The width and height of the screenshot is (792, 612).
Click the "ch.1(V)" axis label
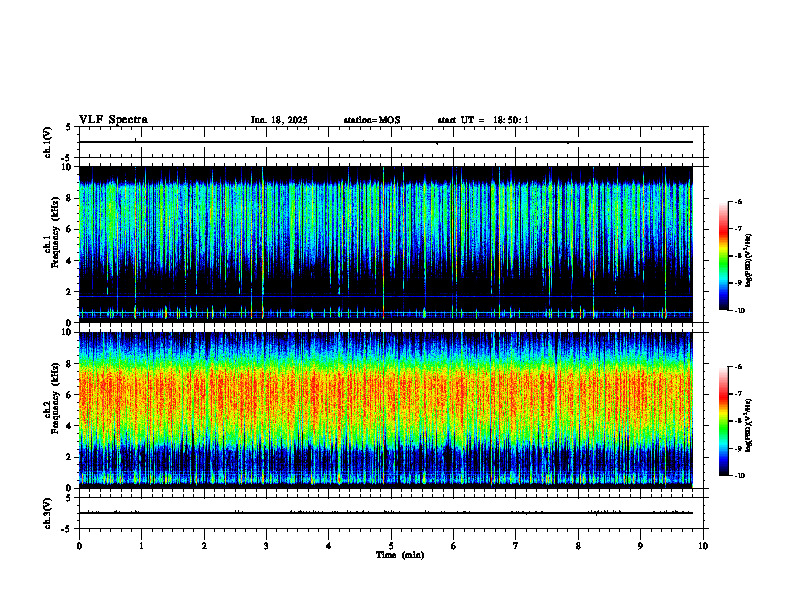pyautogui.click(x=47, y=142)
